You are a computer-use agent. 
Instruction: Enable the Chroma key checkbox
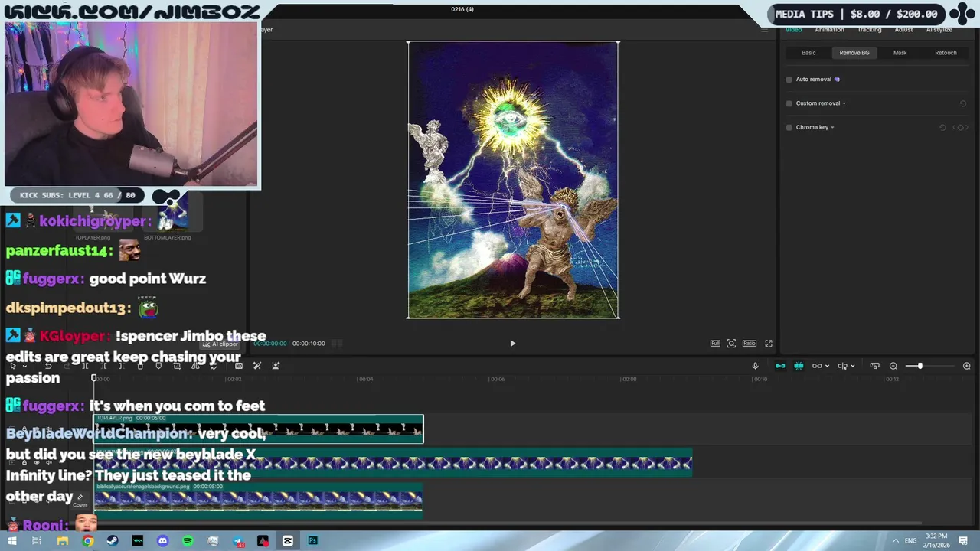point(789,127)
